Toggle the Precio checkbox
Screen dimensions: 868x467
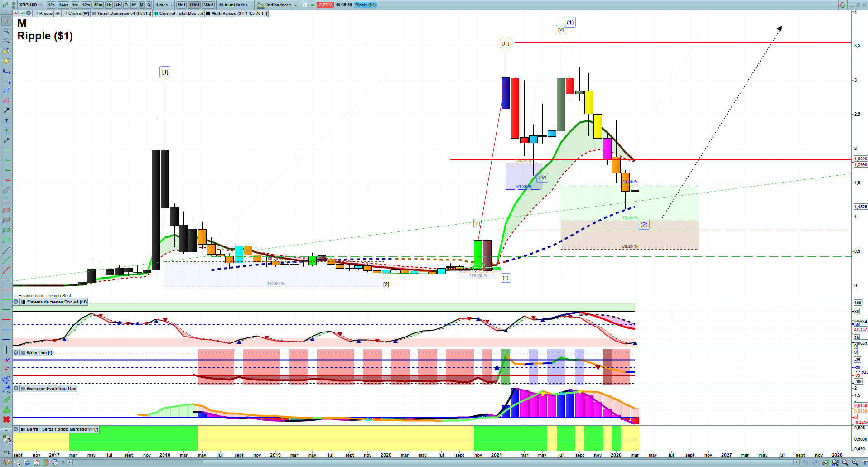coord(36,14)
